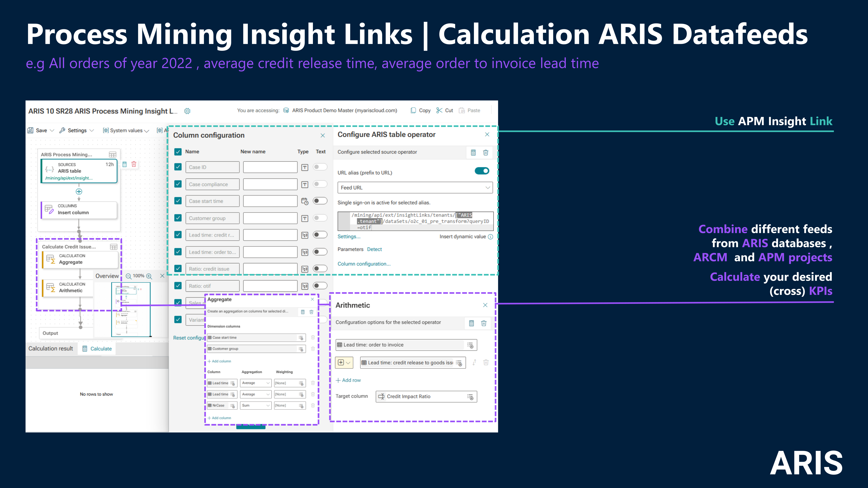
Task: Click calculate icon in Arithmetic panel
Action: click(x=471, y=323)
